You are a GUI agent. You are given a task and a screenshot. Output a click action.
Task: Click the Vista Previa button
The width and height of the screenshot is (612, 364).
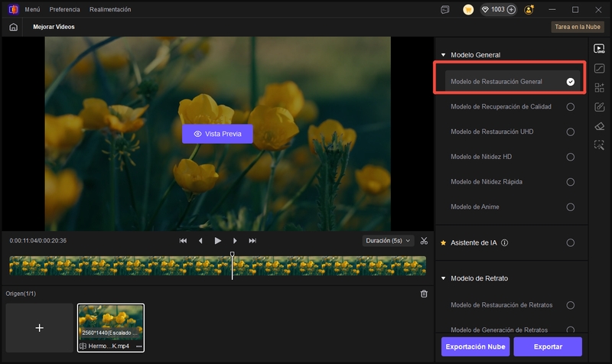pos(217,134)
